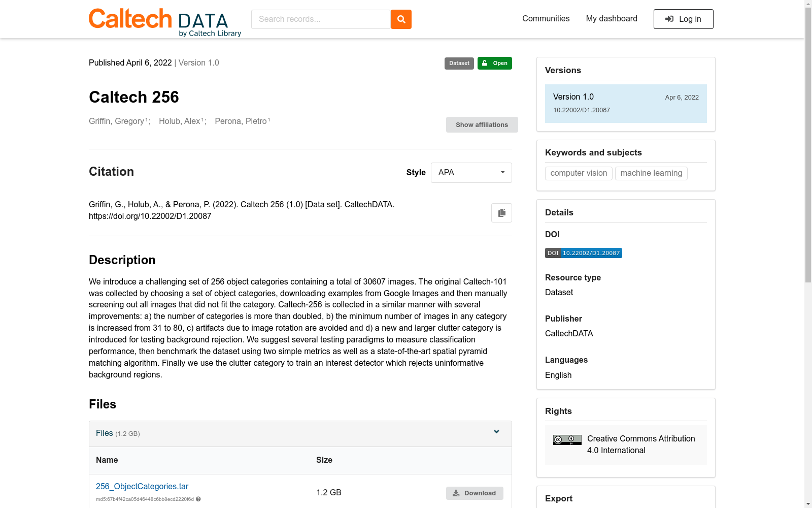Screen dimensions: 812x508
Task: Click the Creative Commons Attribution 4.0 license
Action: pyautogui.click(x=641, y=444)
